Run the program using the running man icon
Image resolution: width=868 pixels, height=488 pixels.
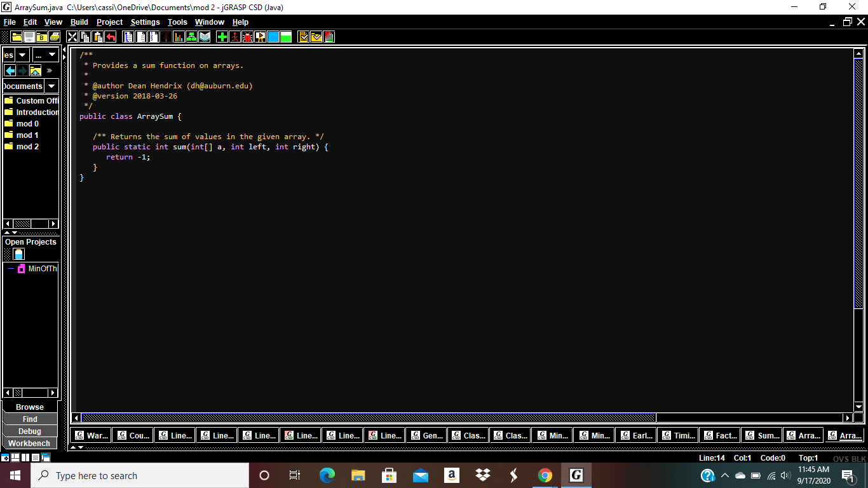click(234, 36)
